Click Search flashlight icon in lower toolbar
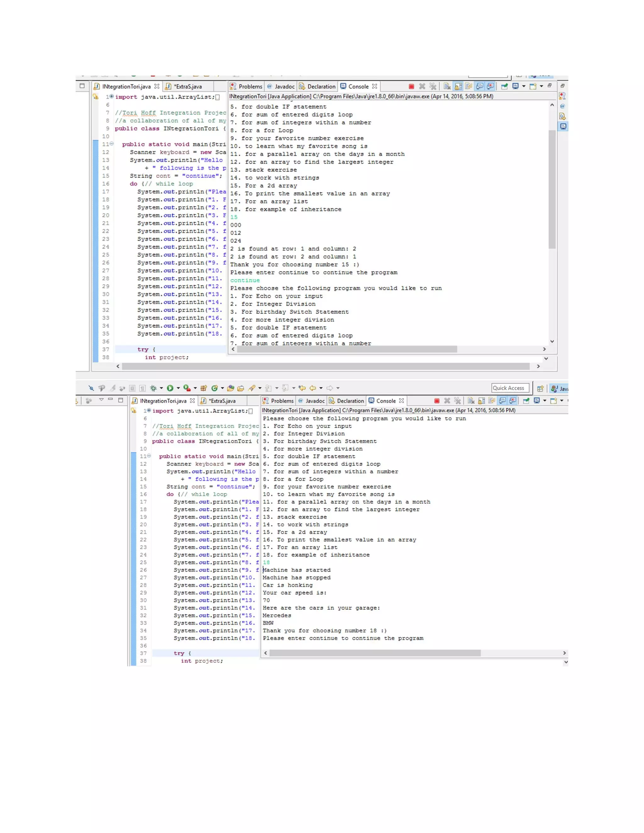This screenshot has height=833, width=644. (252, 388)
